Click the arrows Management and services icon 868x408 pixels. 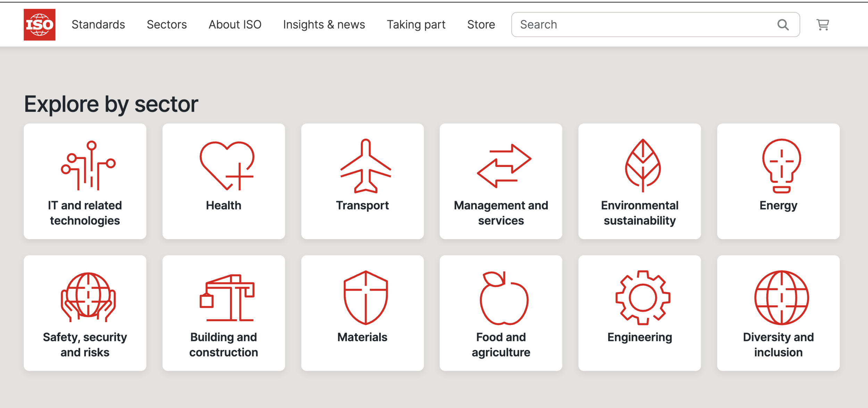tap(504, 166)
